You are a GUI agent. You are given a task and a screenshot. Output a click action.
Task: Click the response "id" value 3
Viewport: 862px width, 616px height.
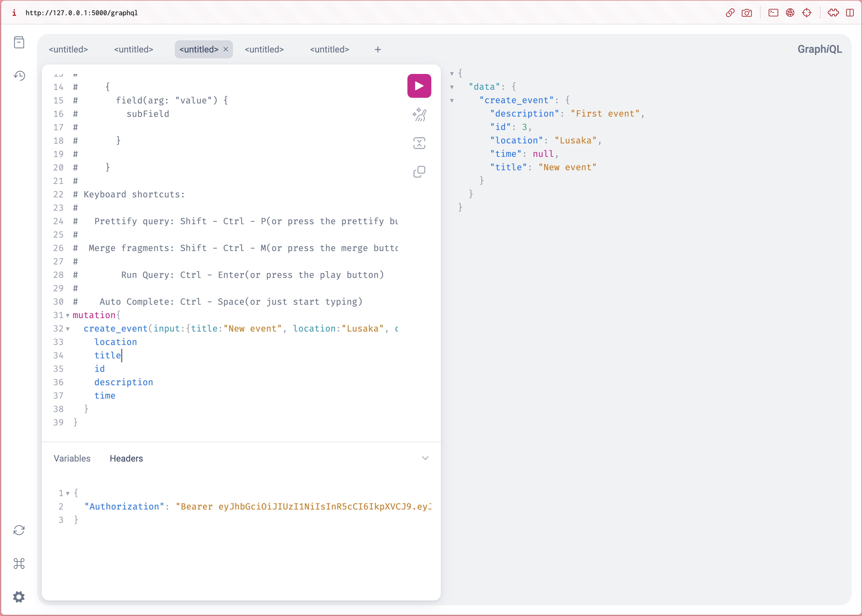(524, 127)
